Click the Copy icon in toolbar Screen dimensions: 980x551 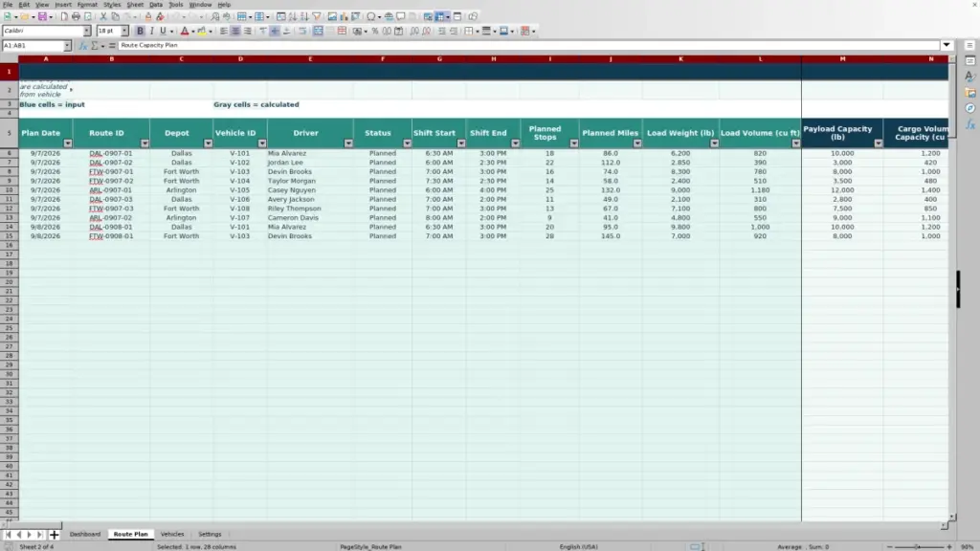[x=115, y=16]
